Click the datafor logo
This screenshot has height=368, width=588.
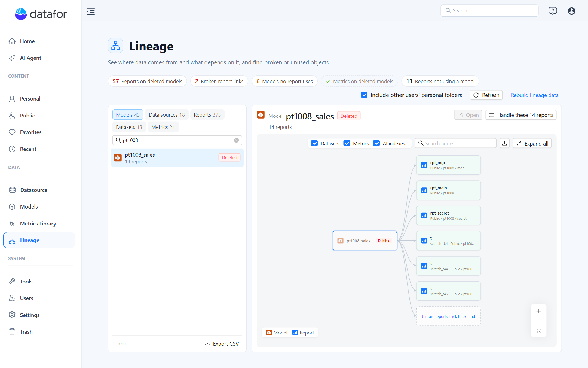pyautogui.click(x=41, y=14)
